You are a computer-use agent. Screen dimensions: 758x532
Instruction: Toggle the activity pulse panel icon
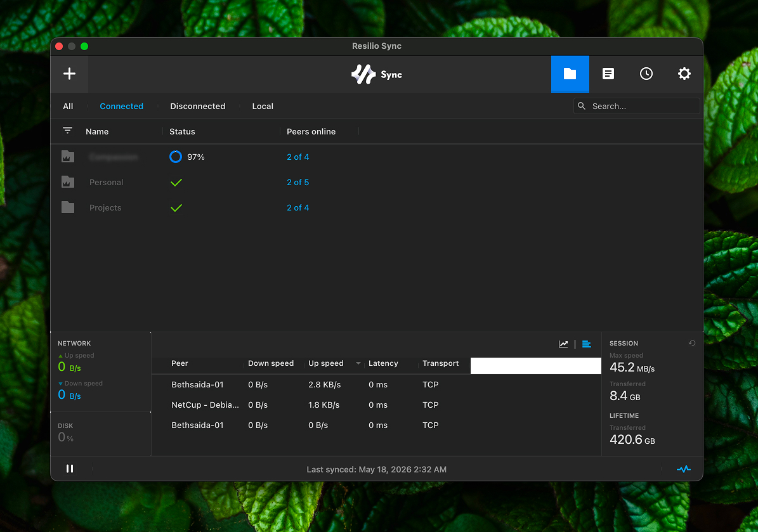tap(684, 469)
